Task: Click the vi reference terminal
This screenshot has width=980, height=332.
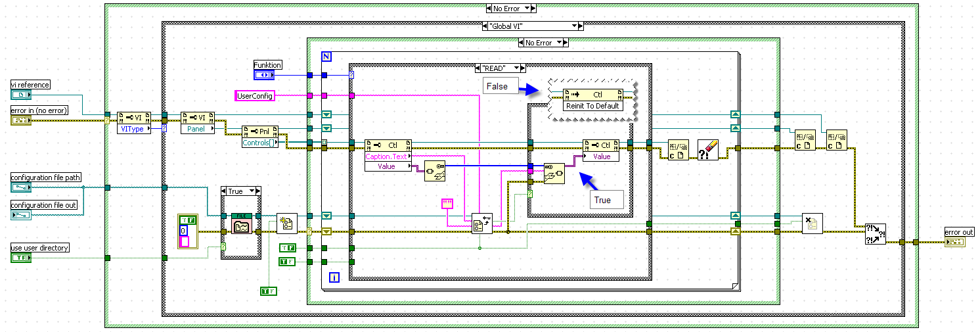Action: (x=20, y=96)
